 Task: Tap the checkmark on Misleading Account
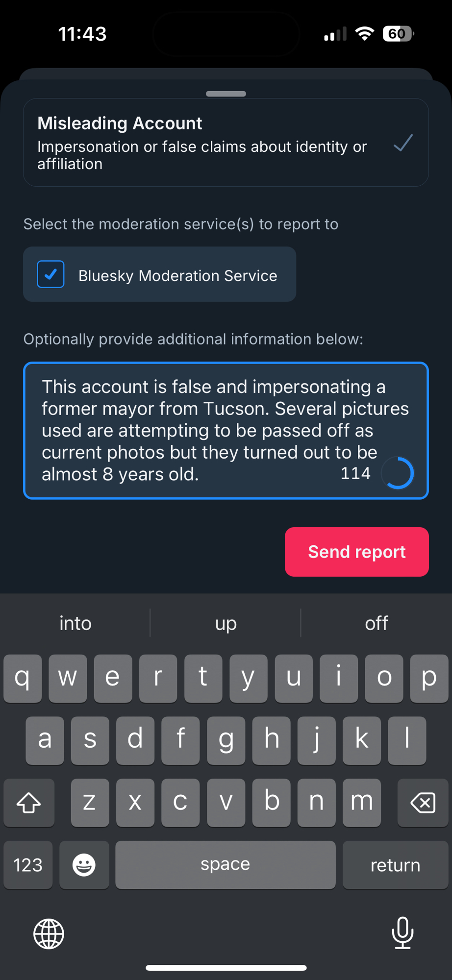click(403, 143)
